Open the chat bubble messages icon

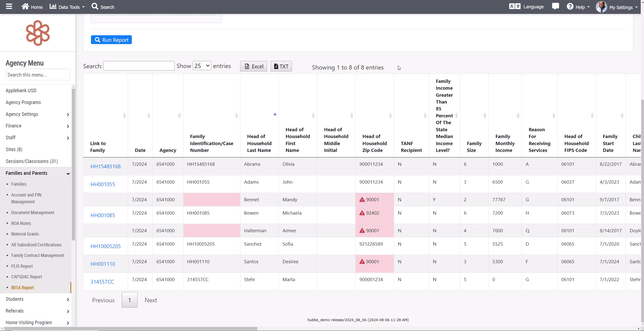pyautogui.click(x=555, y=6)
